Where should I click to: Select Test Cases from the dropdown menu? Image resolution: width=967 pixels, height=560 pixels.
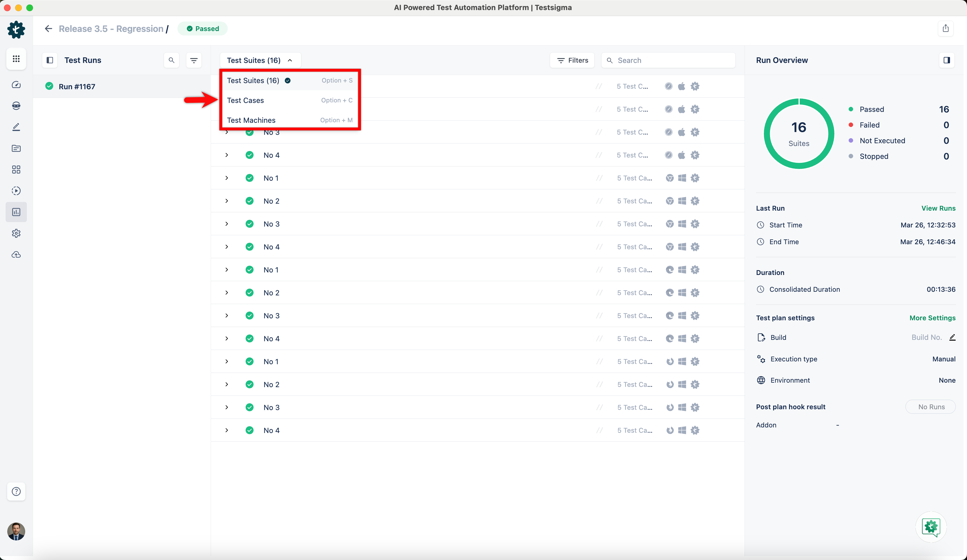point(246,100)
